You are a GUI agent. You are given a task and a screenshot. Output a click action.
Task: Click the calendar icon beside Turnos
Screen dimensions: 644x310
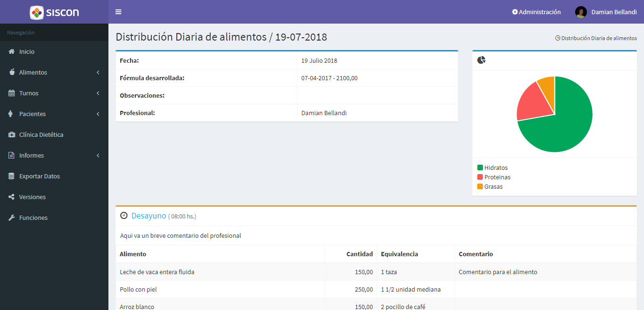12,93
